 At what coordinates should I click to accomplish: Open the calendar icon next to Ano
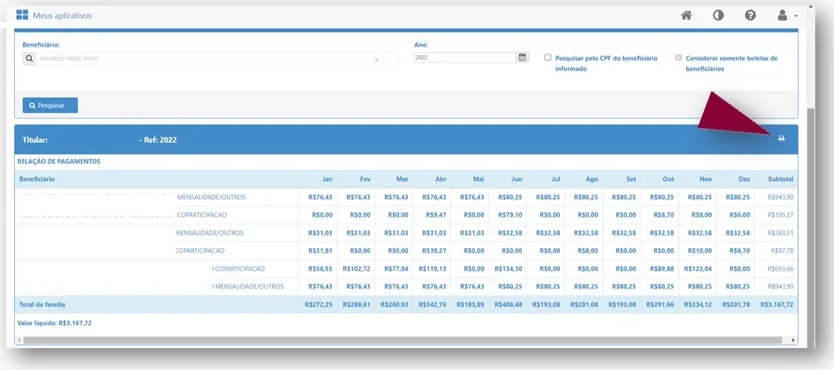pyautogui.click(x=522, y=57)
